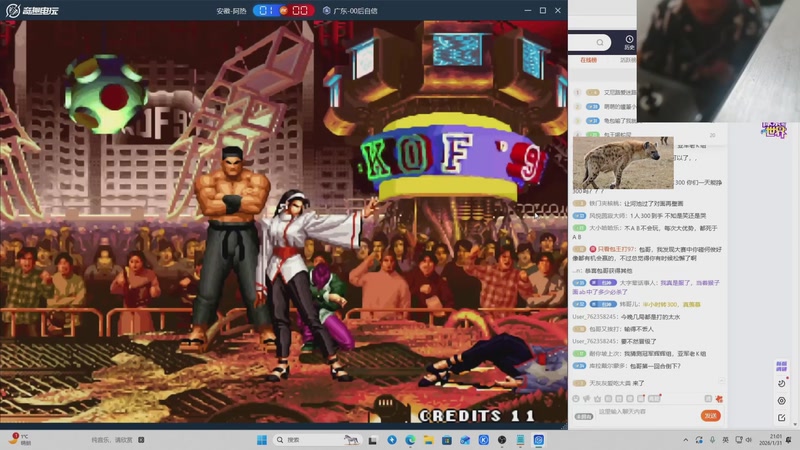Open the Windows Start menu
The height and width of the screenshot is (450, 800).
tap(262, 440)
